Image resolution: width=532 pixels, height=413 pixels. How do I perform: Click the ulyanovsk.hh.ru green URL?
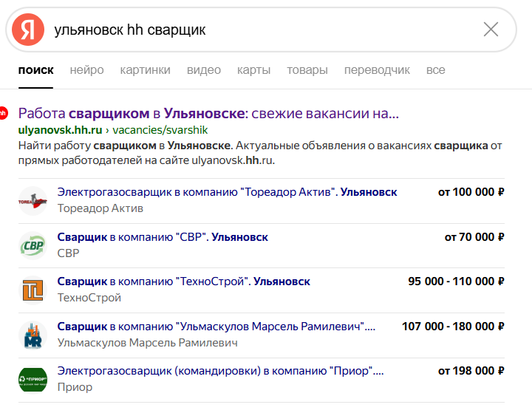(60, 129)
